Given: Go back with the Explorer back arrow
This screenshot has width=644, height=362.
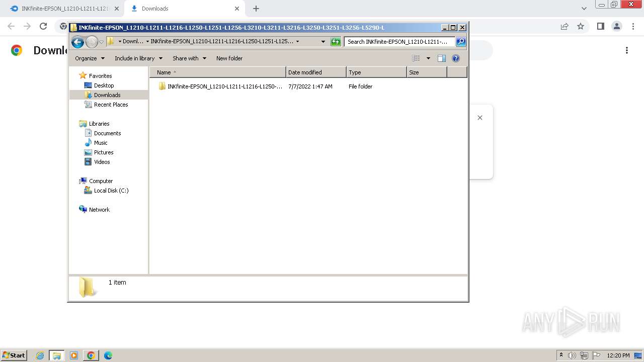Looking at the screenshot, I should [77, 42].
